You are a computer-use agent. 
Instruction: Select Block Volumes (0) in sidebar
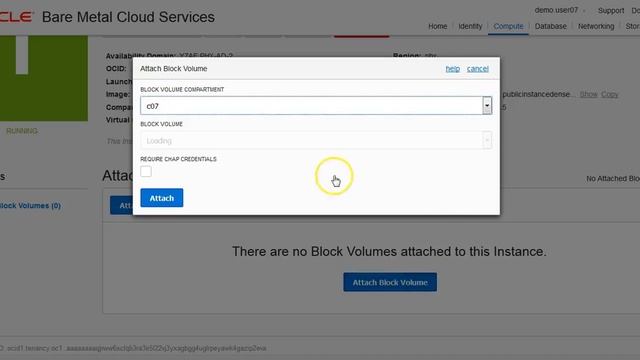[30, 206]
